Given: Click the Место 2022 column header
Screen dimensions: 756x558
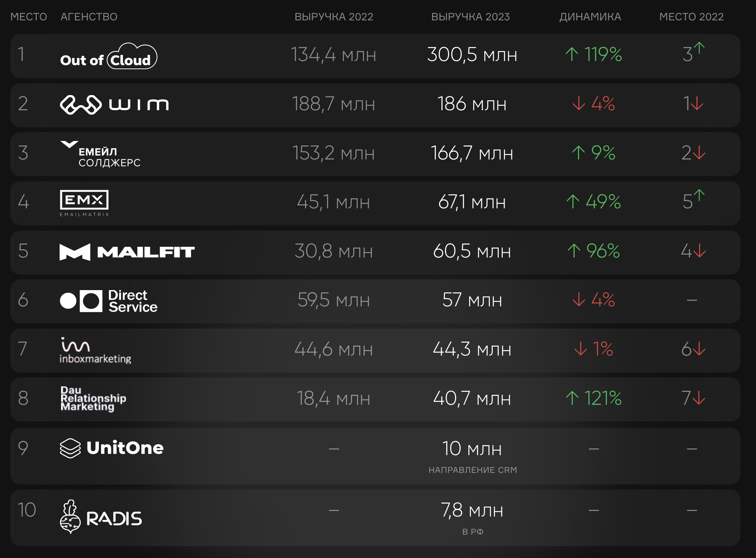Looking at the screenshot, I should pos(691,17).
